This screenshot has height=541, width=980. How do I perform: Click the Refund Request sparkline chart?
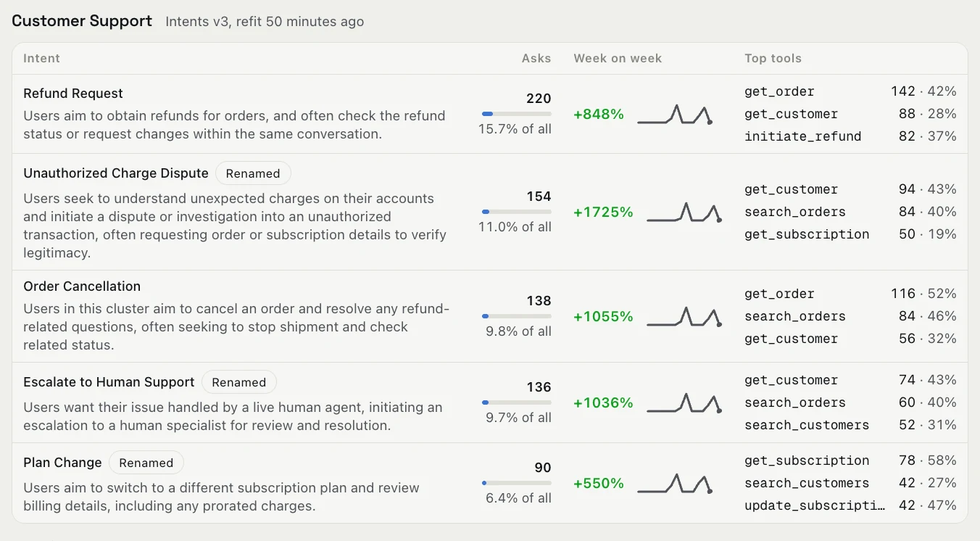click(x=675, y=115)
